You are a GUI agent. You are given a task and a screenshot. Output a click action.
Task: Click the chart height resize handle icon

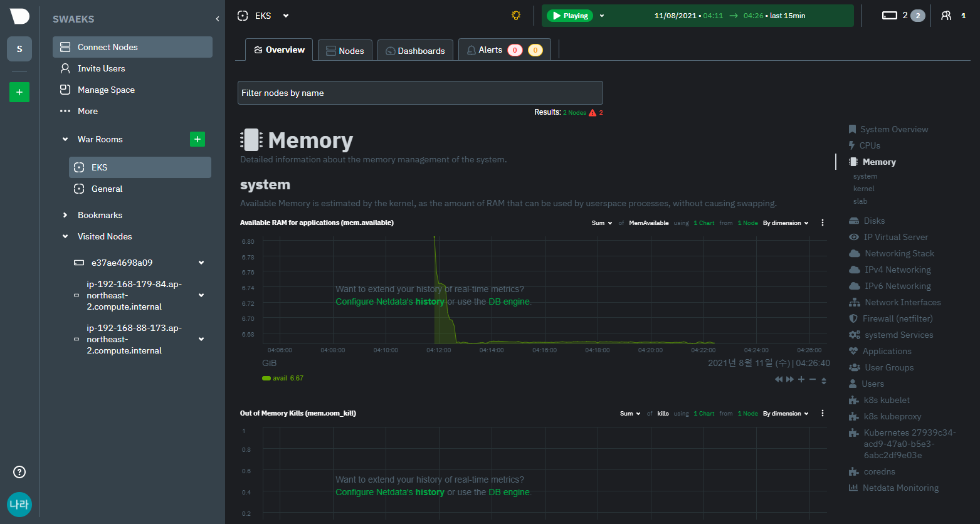pyautogui.click(x=824, y=380)
